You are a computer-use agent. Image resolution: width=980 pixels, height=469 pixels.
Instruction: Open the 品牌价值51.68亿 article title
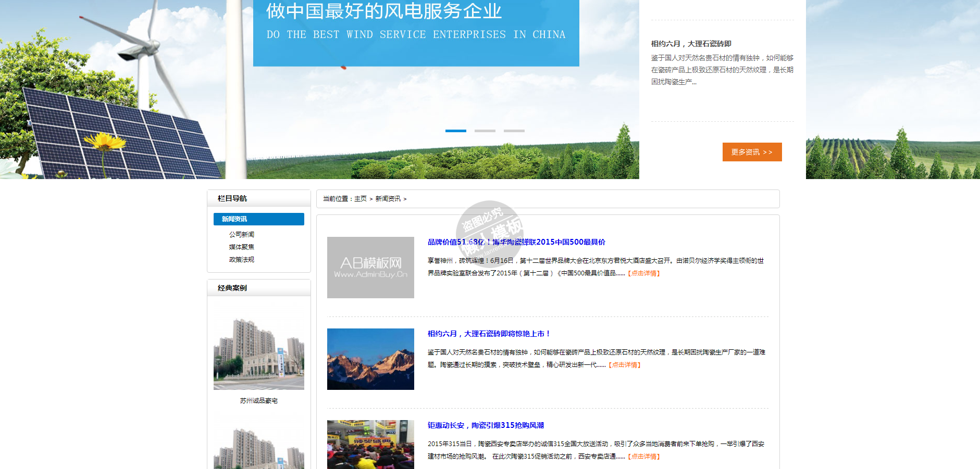(x=516, y=242)
